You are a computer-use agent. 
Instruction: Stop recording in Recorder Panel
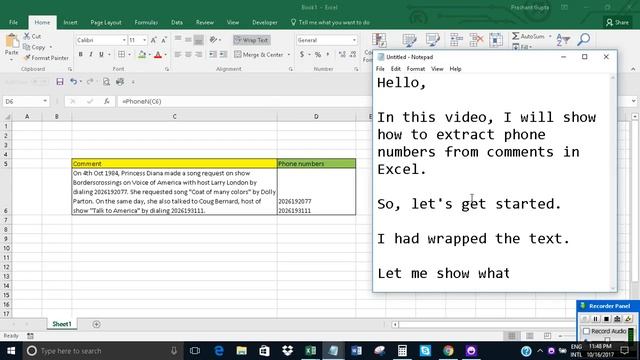(x=606, y=319)
